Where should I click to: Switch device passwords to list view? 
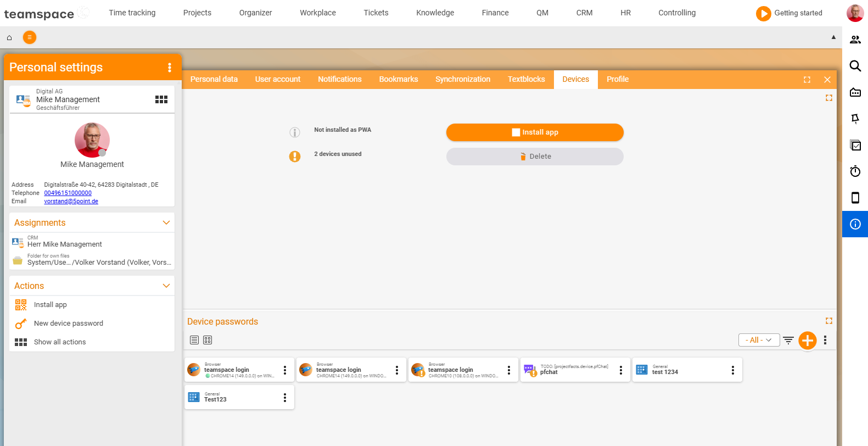tap(194, 340)
